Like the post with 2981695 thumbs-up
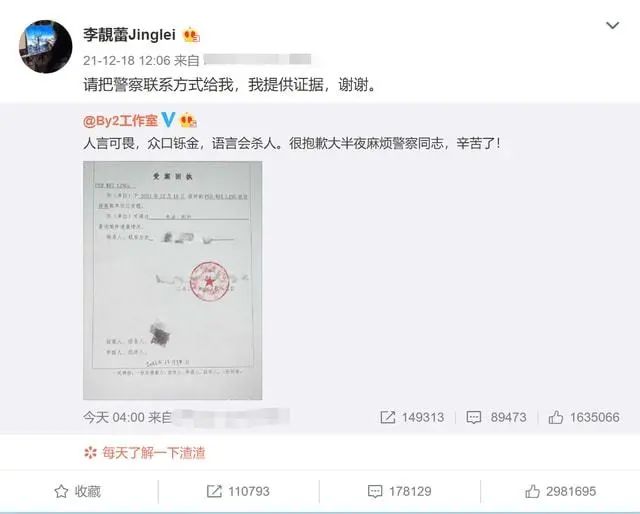 click(560, 491)
